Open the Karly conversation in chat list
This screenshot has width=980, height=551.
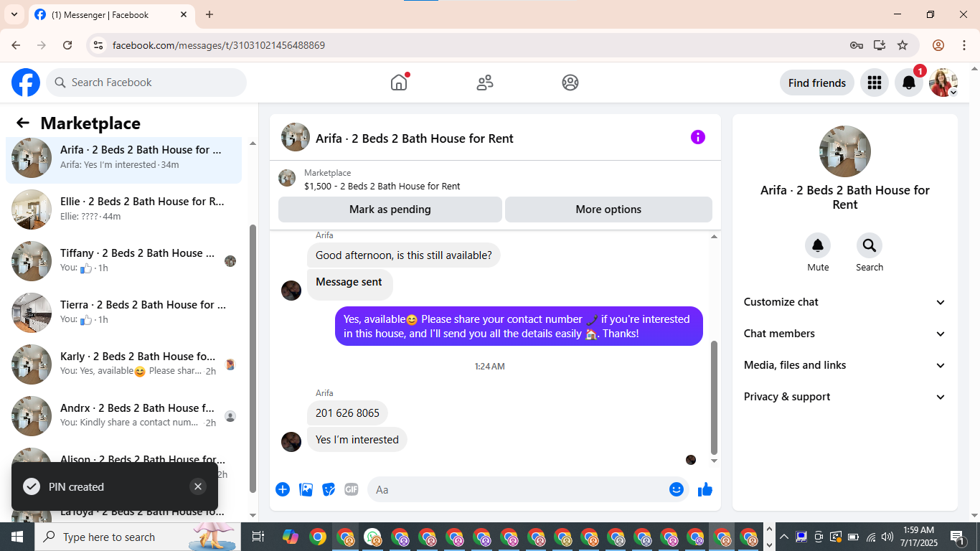(x=123, y=364)
